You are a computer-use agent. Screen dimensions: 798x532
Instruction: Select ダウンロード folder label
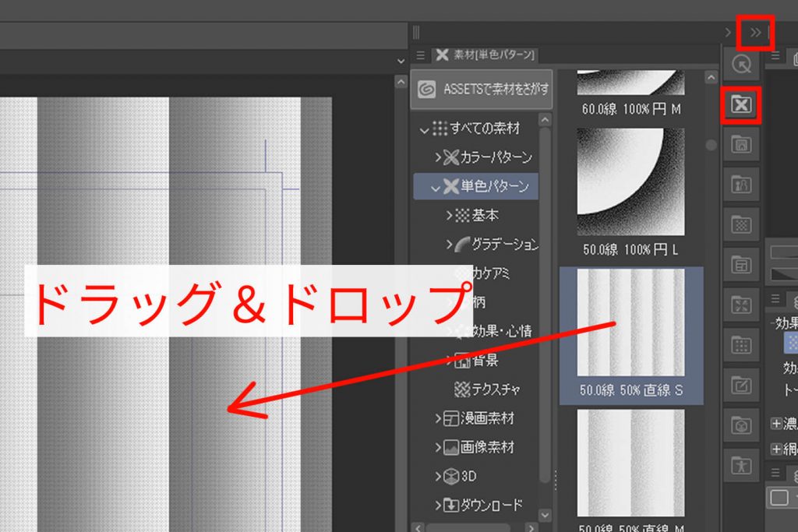pos(491,505)
